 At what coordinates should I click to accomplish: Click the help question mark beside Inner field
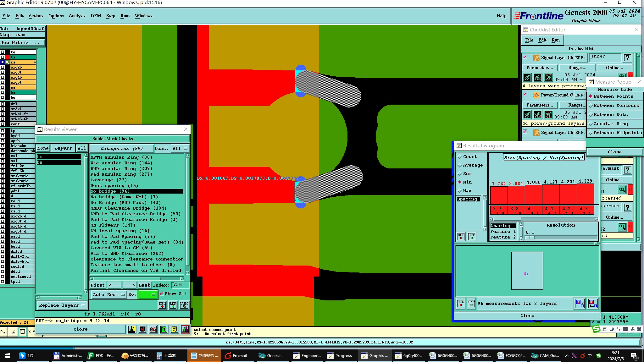pyautogui.click(x=627, y=58)
